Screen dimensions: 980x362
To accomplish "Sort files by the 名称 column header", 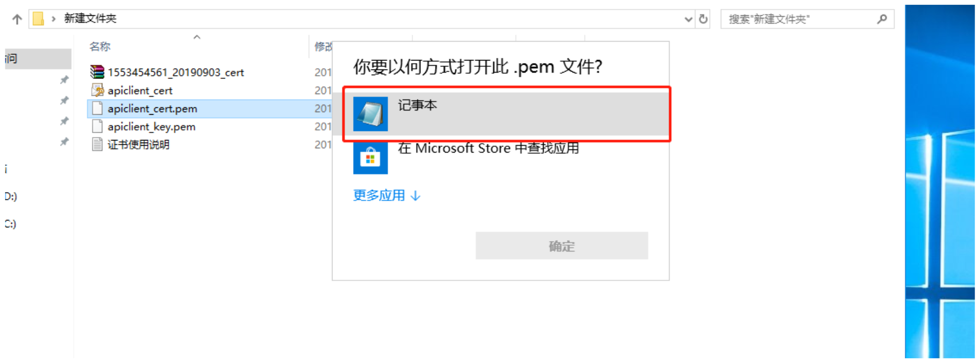I will point(100,46).
